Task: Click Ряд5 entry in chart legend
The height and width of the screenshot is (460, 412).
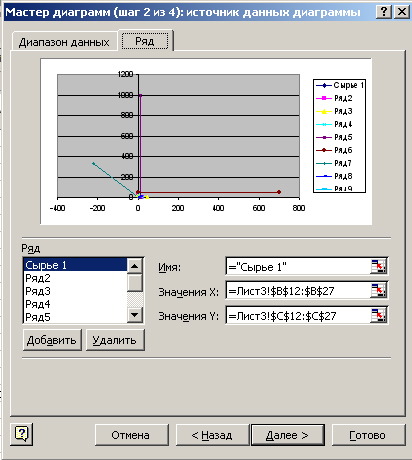Action: point(334,137)
